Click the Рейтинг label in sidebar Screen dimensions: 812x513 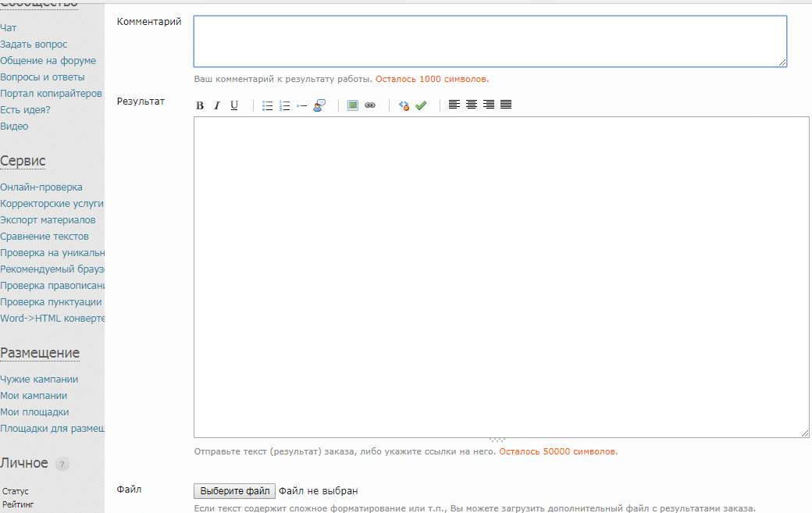[x=18, y=504]
